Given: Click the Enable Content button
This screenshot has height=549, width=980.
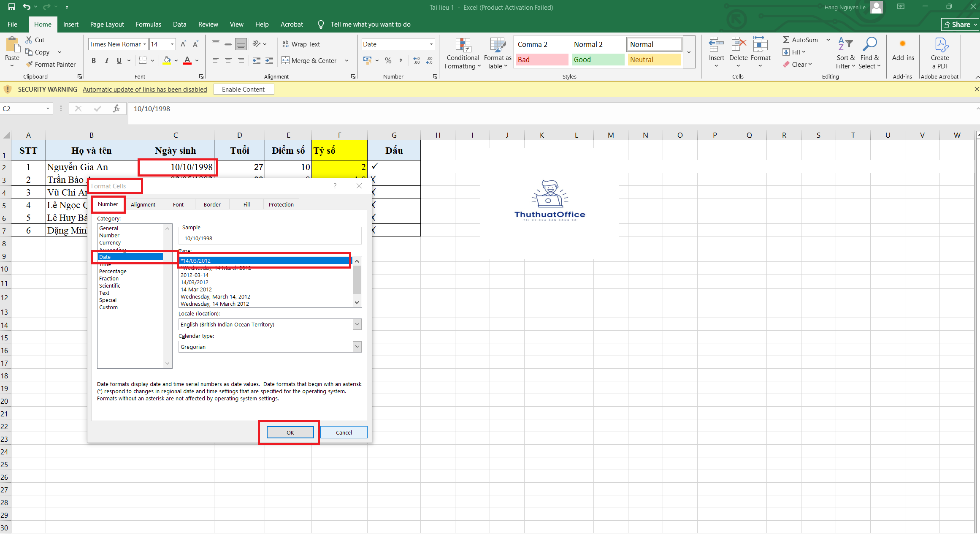Looking at the screenshot, I should pyautogui.click(x=244, y=89).
